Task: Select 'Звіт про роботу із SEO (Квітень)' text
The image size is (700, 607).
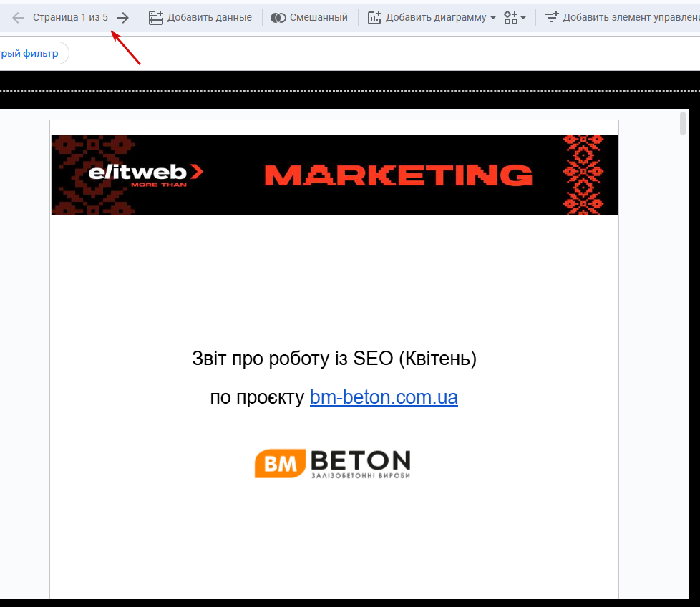Action: pyautogui.click(x=334, y=359)
